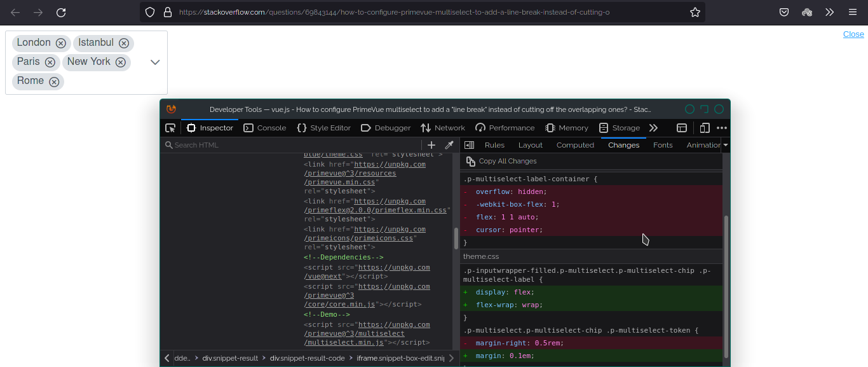Viewport: 868px width, 367px height.
Task: Click the added flex-wrap: wrap line
Action: [591, 305]
